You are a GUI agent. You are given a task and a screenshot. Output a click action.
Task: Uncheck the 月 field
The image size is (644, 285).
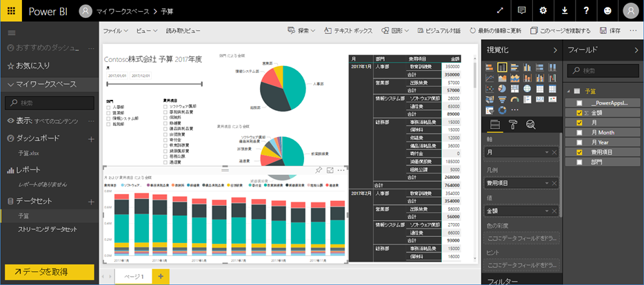coord(579,123)
